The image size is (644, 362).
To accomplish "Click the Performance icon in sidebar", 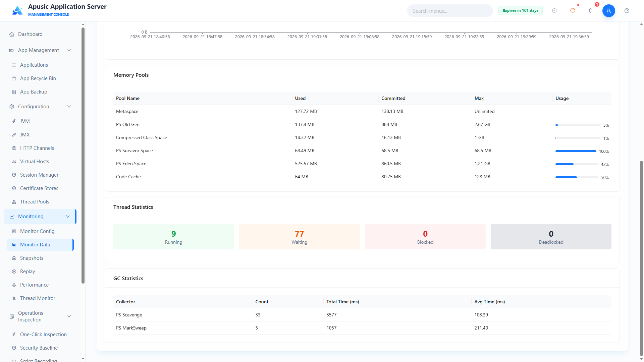I will [x=14, y=285].
